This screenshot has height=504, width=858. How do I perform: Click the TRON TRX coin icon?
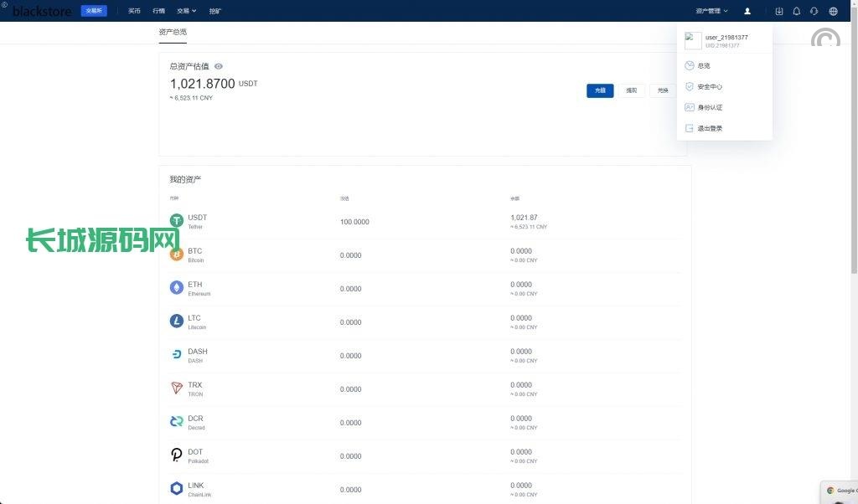[176, 388]
